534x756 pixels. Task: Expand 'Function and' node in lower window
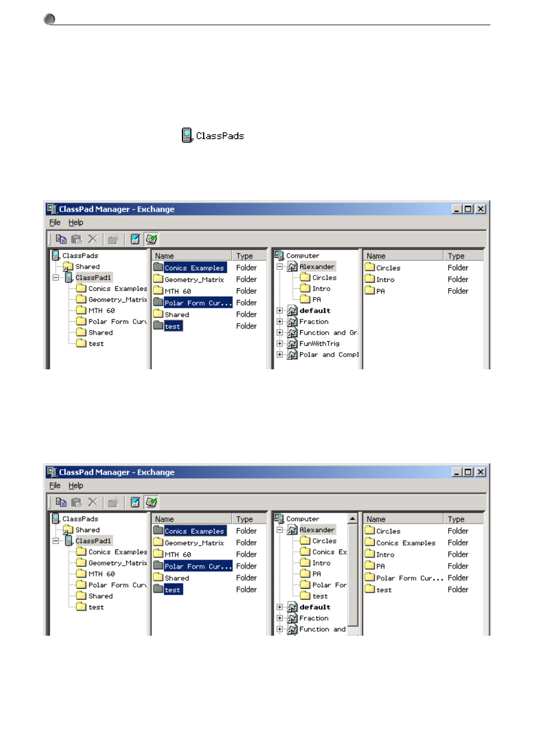[x=280, y=629]
